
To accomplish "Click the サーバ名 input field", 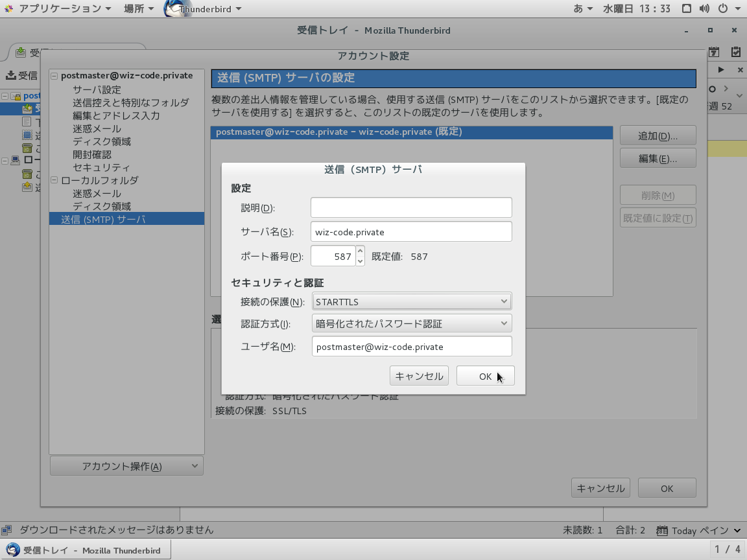I will [x=412, y=231].
